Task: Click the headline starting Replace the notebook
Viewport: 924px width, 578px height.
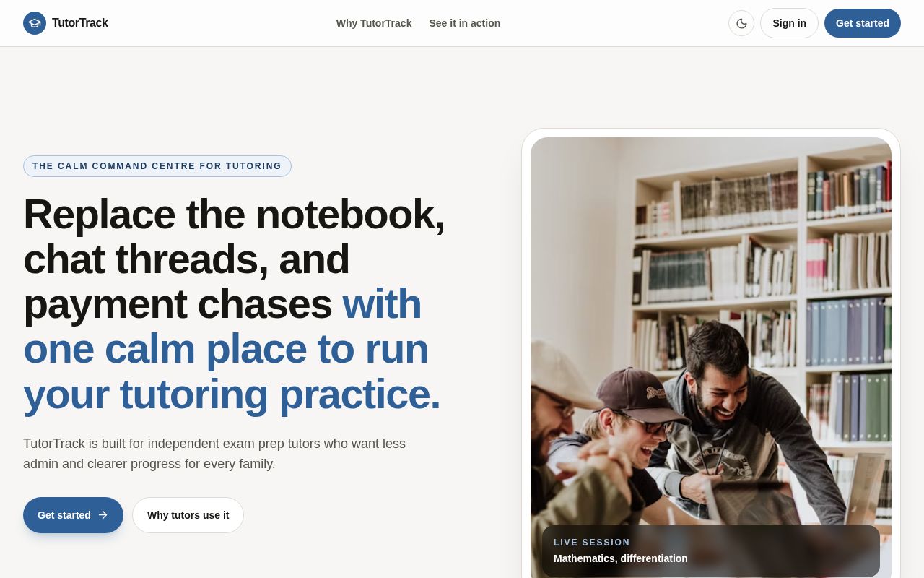Action: tap(235, 304)
